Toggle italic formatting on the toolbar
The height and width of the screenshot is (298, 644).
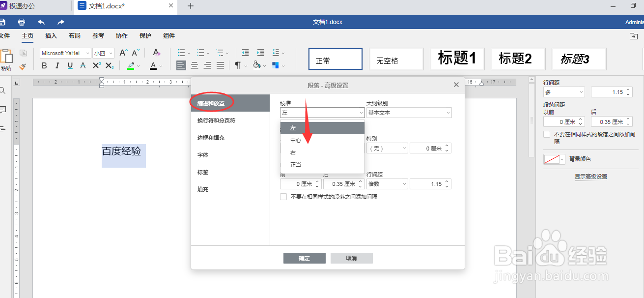57,65
